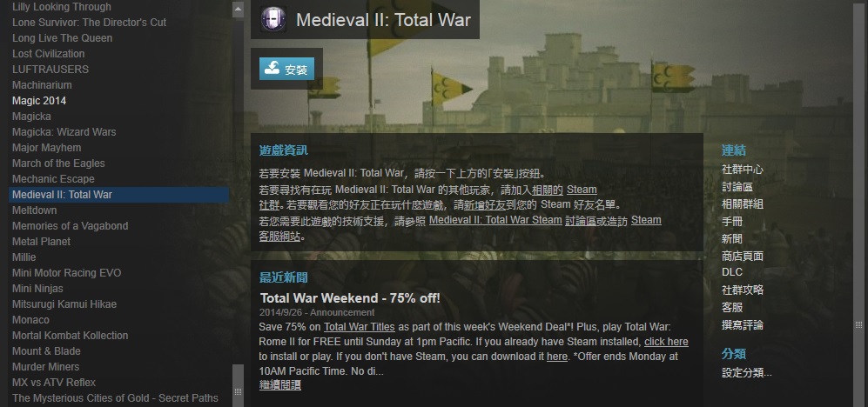Click the game list scrollbar grip handle

(x=238, y=391)
